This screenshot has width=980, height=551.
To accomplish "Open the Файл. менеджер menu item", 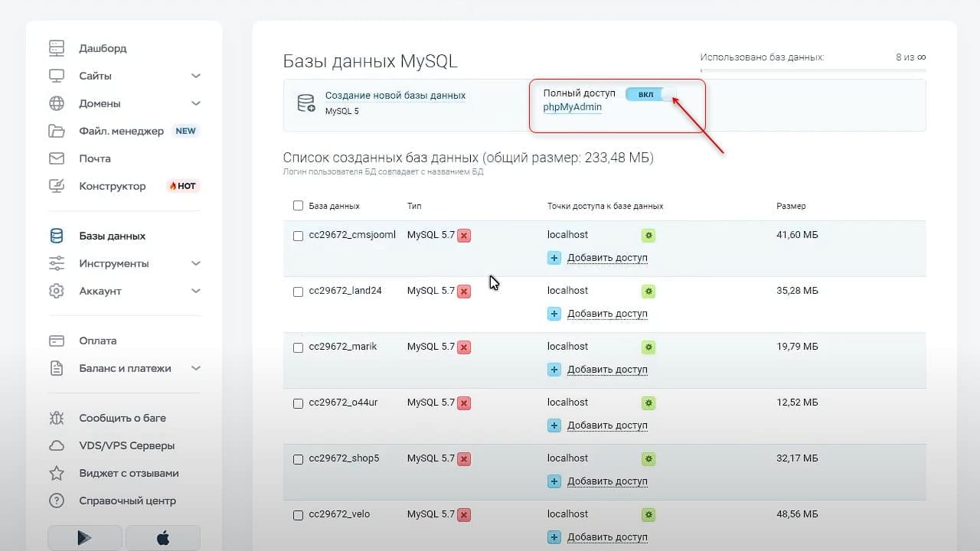I will click(121, 131).
